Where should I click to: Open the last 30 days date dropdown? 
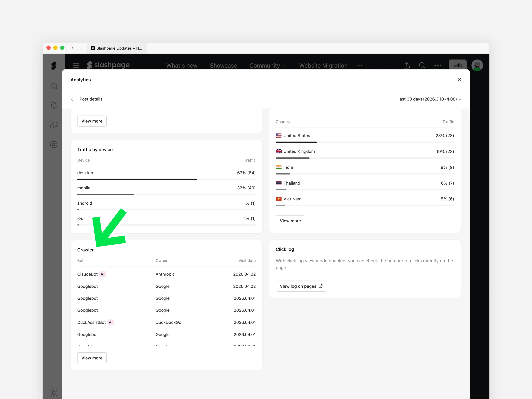430,99
